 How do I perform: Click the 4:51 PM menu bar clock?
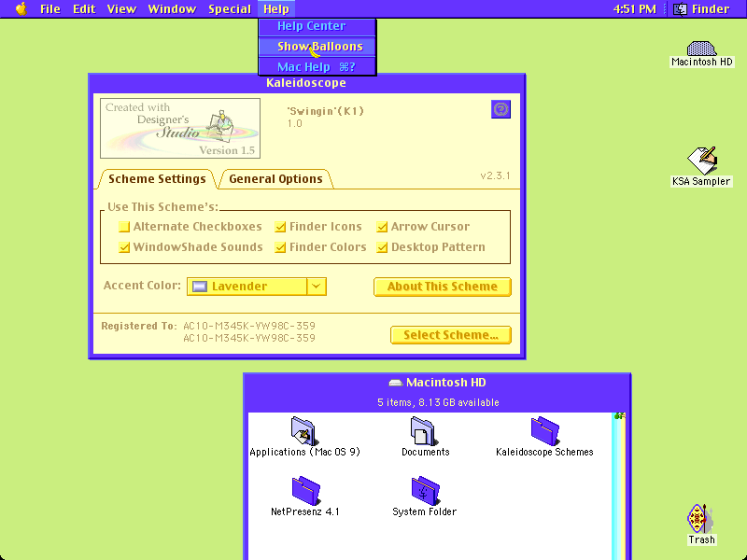coord(635,9)
